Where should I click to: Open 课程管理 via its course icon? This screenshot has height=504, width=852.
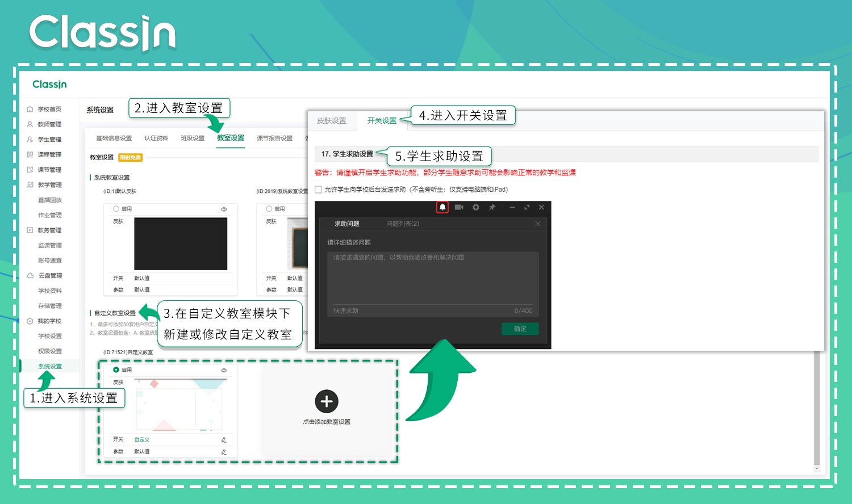pos(30,154)
